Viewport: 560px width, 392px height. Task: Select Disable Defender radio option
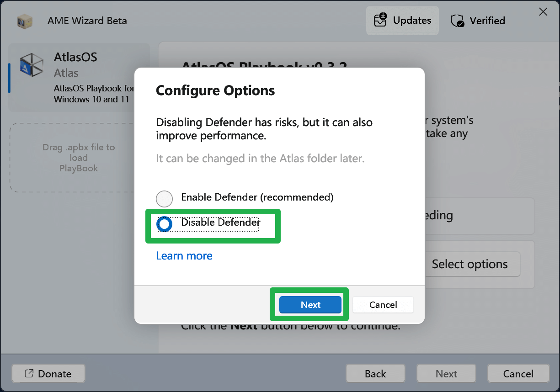(x=208, y=223)
